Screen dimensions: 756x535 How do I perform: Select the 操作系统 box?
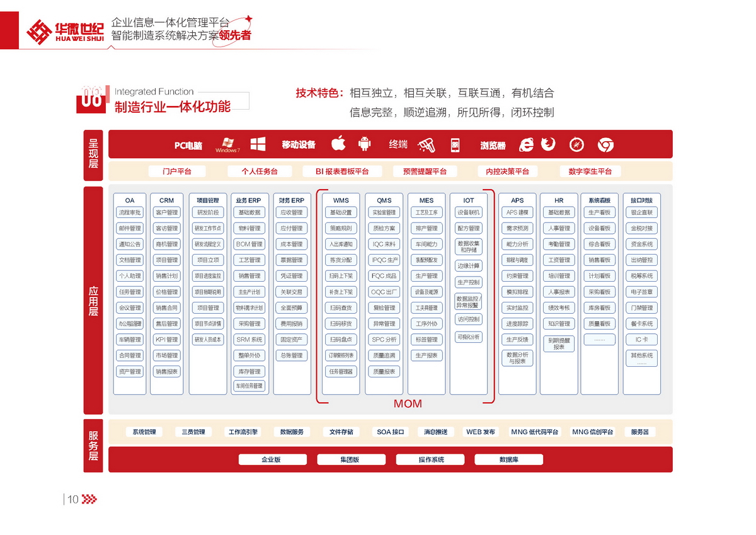[x=430, y=459]
